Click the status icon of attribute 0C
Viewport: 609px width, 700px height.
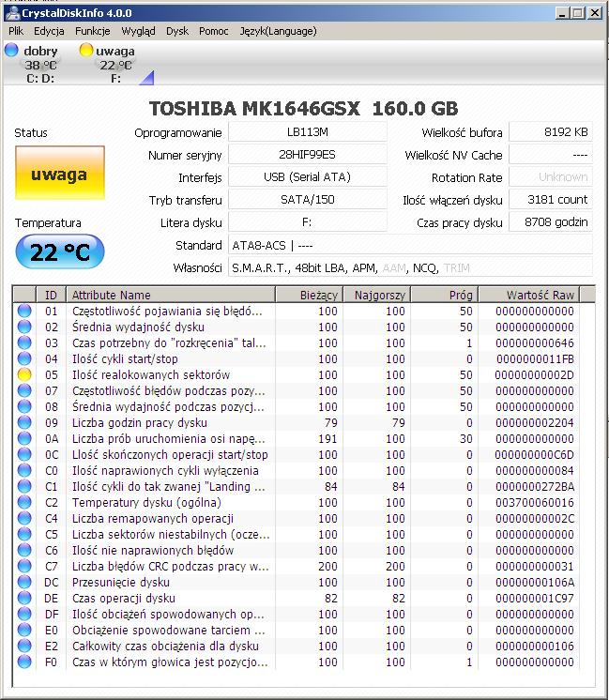coord(24,454)
